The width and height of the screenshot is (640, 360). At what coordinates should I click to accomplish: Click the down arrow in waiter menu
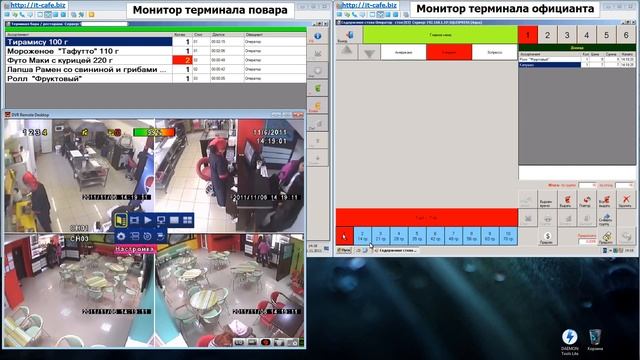pos(369,52)
